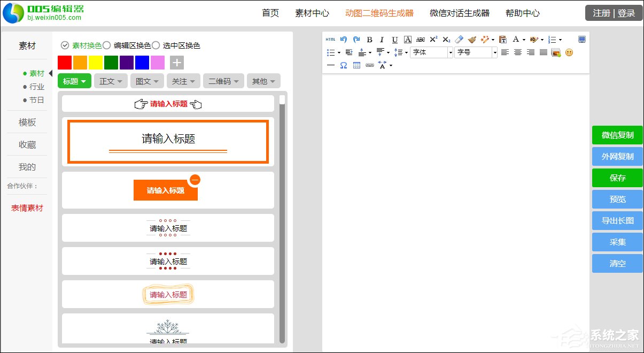644x353 pixels.
Task: Undo the last edit
Action: [343, 39]
